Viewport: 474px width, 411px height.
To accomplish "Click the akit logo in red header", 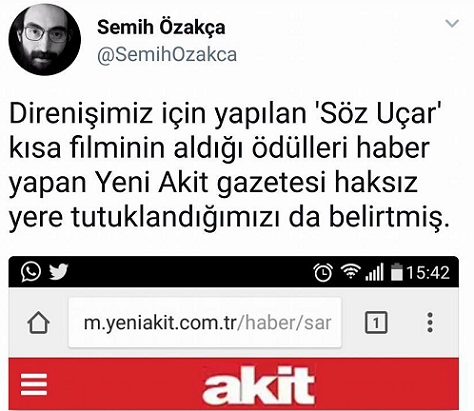I will click(x=258, y=385).
